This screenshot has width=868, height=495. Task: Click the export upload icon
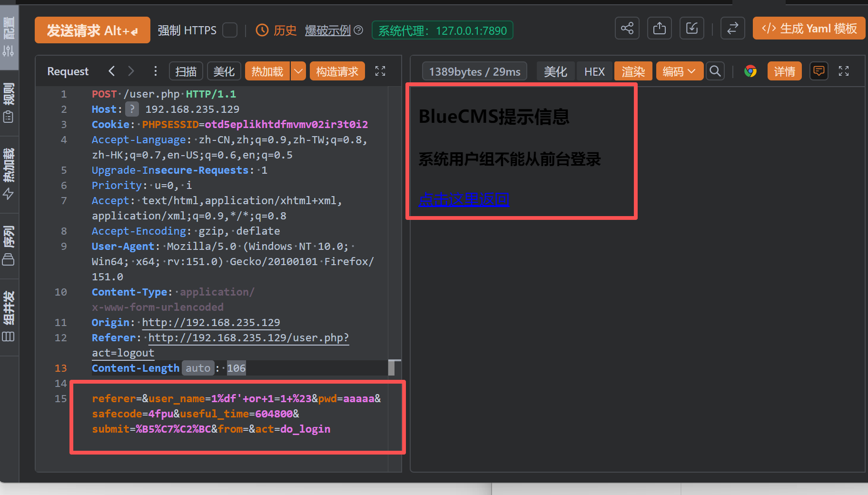[660, 29]
